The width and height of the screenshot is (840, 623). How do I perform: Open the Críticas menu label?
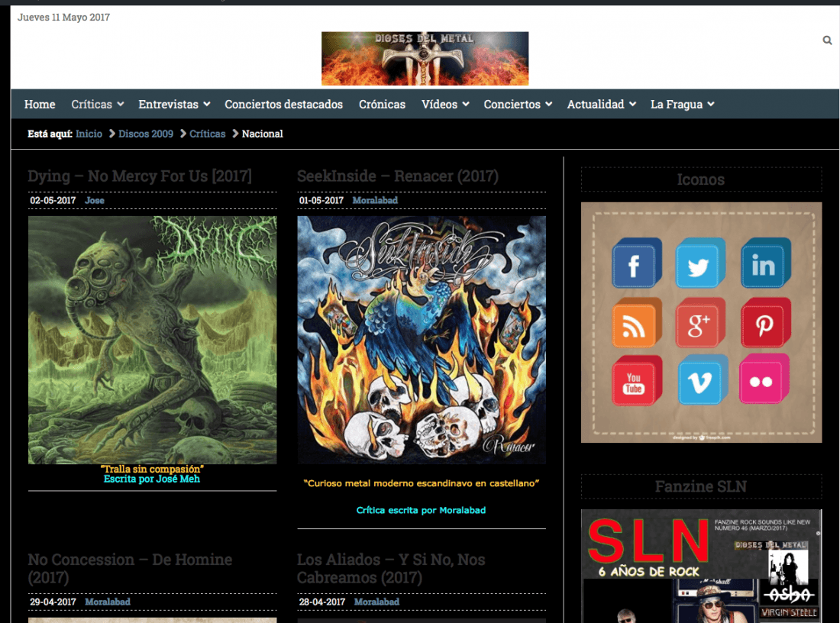(92, 105)
